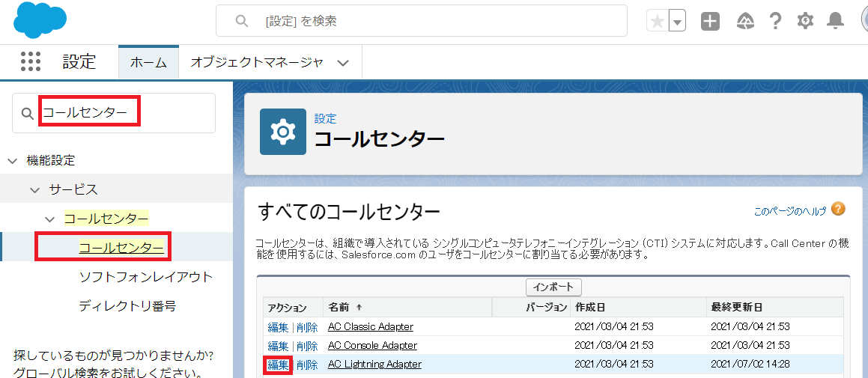Select the コールセンター child tree item
This screenshot has height=378, width=868.
click(x=121, y=247)
